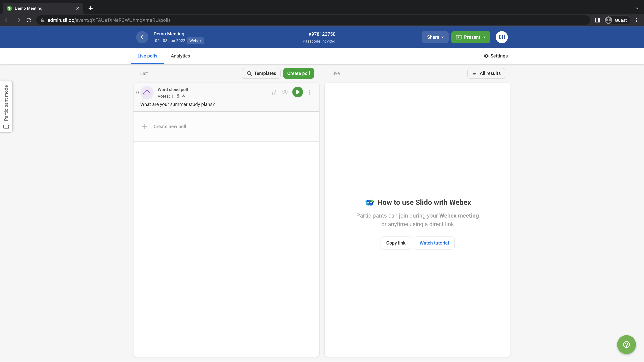The image size is (644, 362).
Task: Grab the poll drag handle
Action: [x=137, y=93]
